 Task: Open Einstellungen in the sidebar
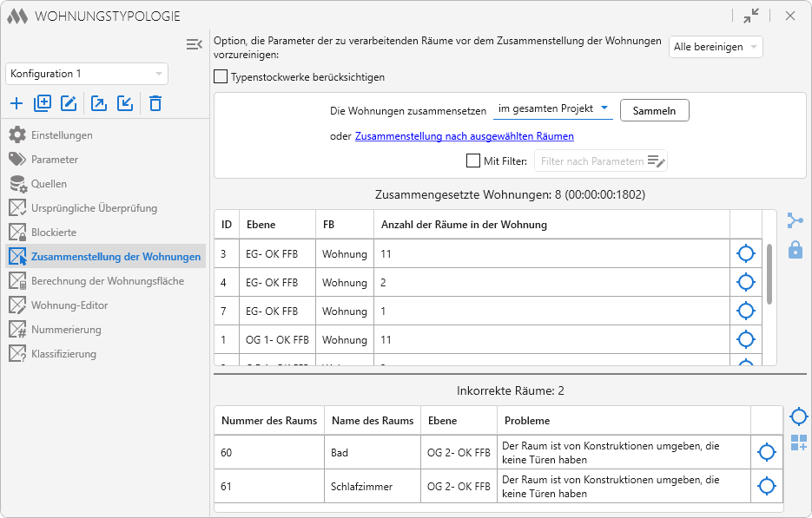(x=62, y=135)
